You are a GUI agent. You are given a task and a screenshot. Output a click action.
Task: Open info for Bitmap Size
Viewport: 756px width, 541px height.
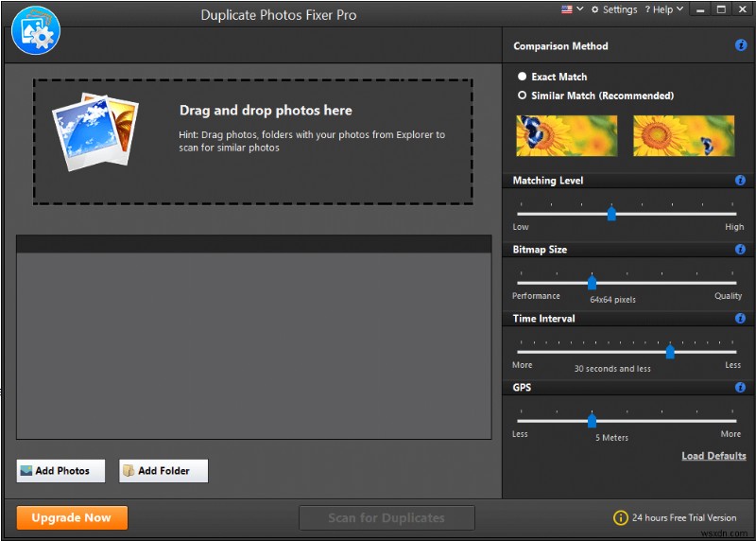click(x=740, y=249)
